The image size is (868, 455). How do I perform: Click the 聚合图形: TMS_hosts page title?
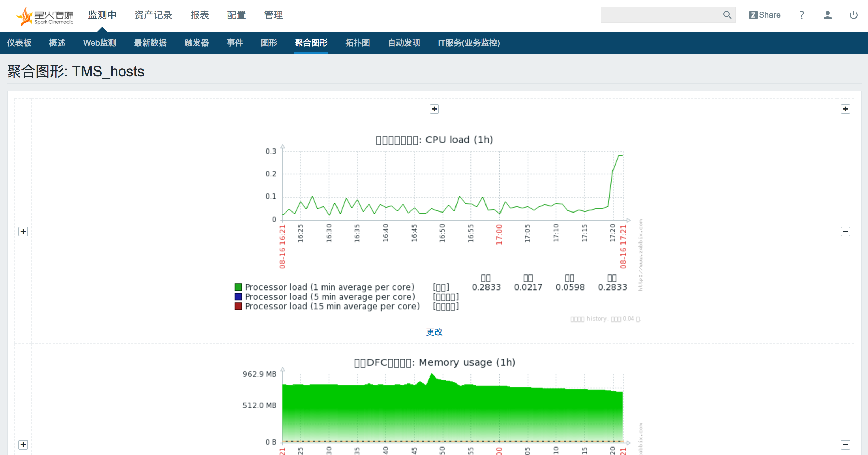click(x=76, y=72)
